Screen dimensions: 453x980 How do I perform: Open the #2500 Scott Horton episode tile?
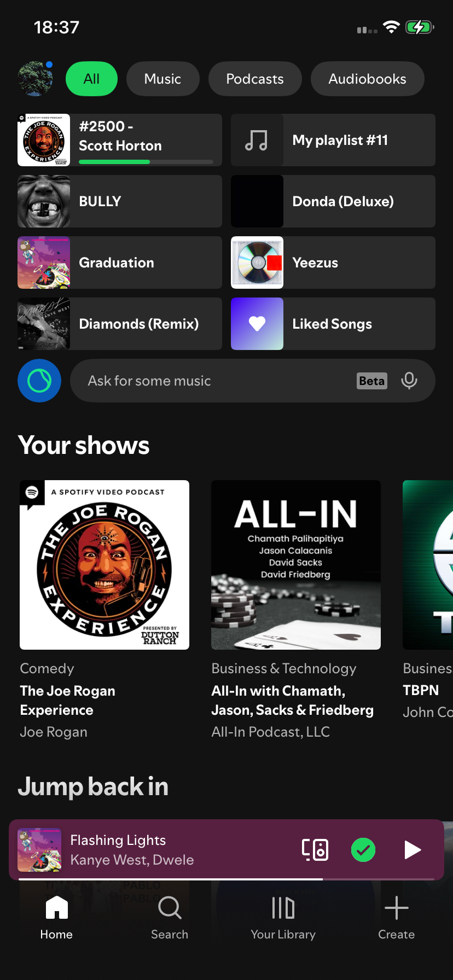tap(120, 140)
